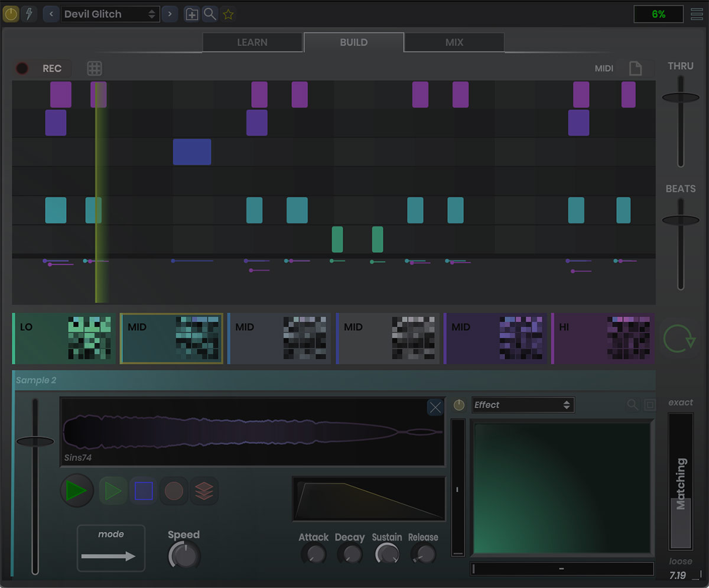
Task: Toggle the blue square loop mode
Action: (x=144, y=490)
